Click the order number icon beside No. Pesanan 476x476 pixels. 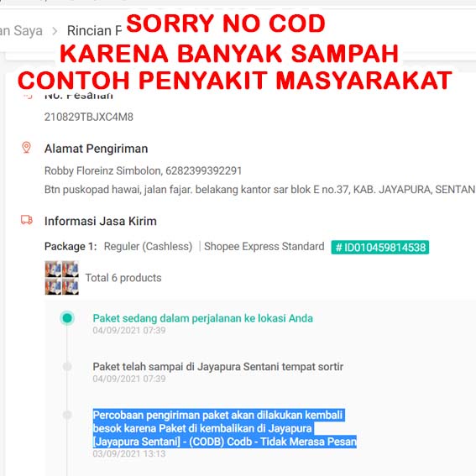[x=28, y=96]
